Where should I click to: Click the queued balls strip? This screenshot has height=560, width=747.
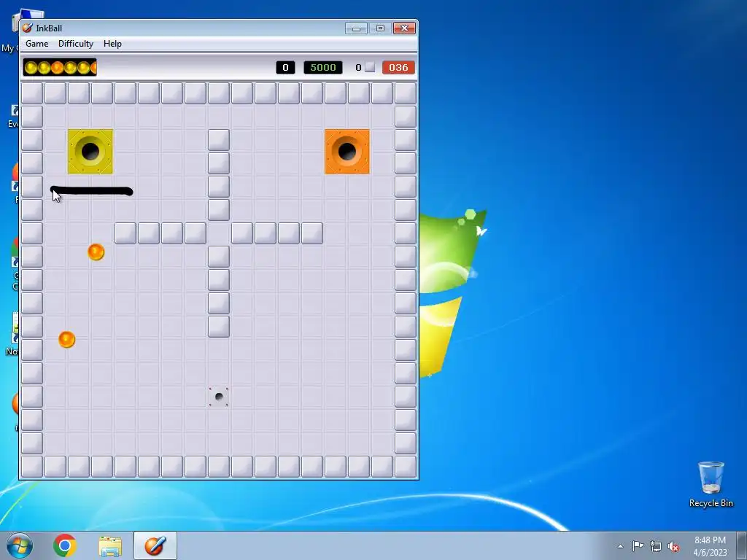point(60,68)
